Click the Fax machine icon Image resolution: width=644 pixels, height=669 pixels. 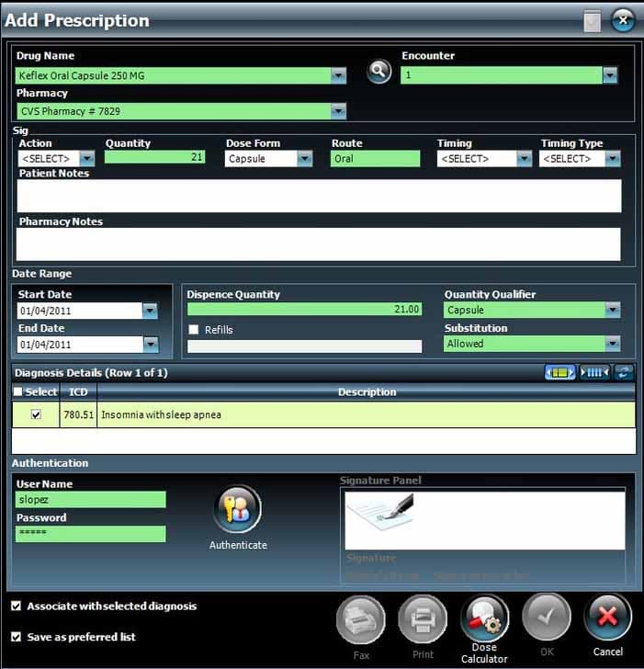pyautogui.click(x=360, y=619)
